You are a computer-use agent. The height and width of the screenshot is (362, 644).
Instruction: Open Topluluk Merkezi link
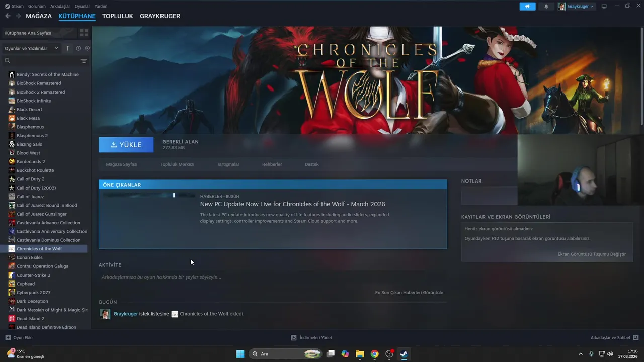tap(177, 164)
